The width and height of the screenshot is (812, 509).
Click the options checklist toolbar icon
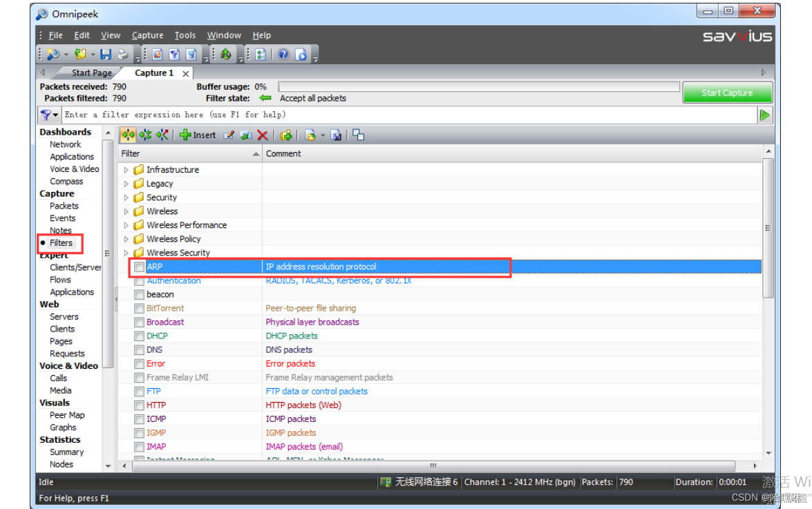pos(261,54)
